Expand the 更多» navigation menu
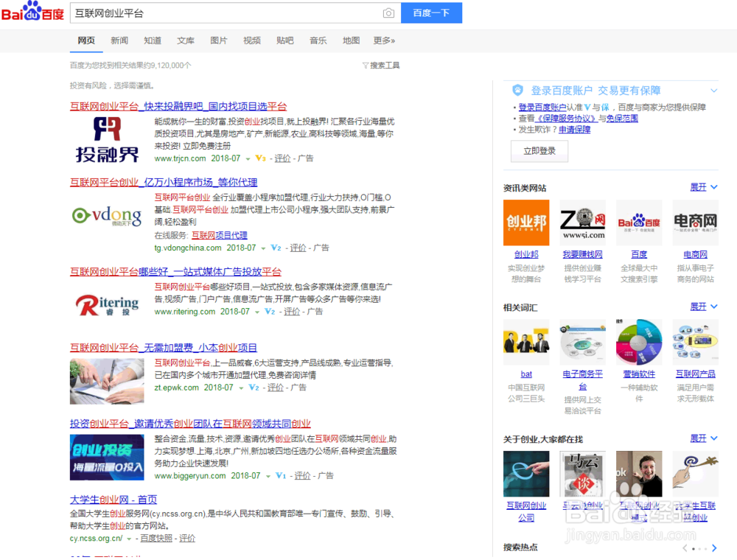 [x=384, y=41]
